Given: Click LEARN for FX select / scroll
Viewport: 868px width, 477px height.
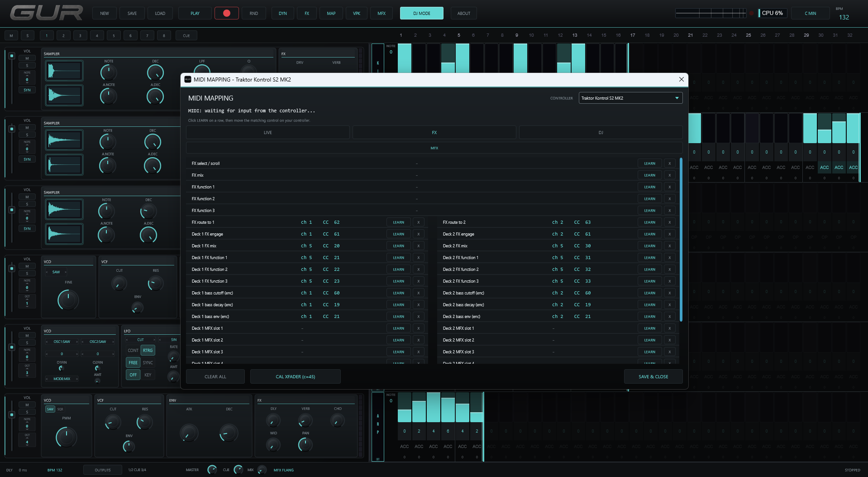Looking at the screenshot, I should (x=650, y=164).
